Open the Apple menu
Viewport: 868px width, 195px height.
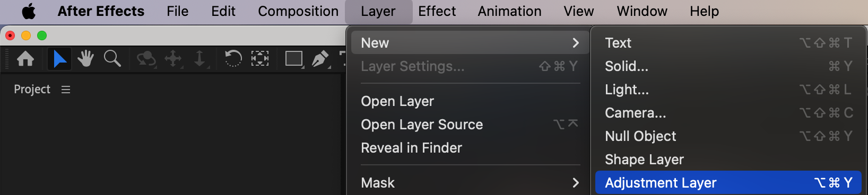coord(29,11)
